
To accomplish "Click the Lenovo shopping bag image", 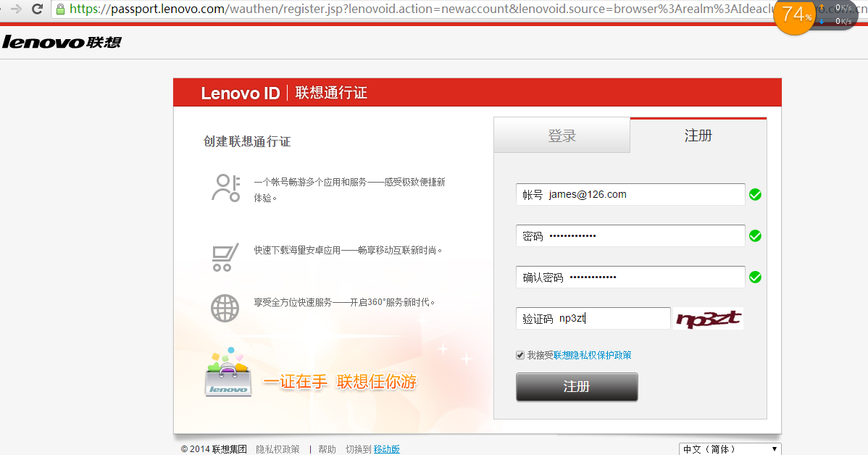I will pyautogui.click(x=229, y=372).
